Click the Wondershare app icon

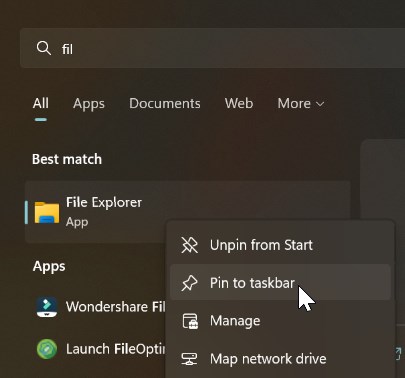tap(47, 307)
